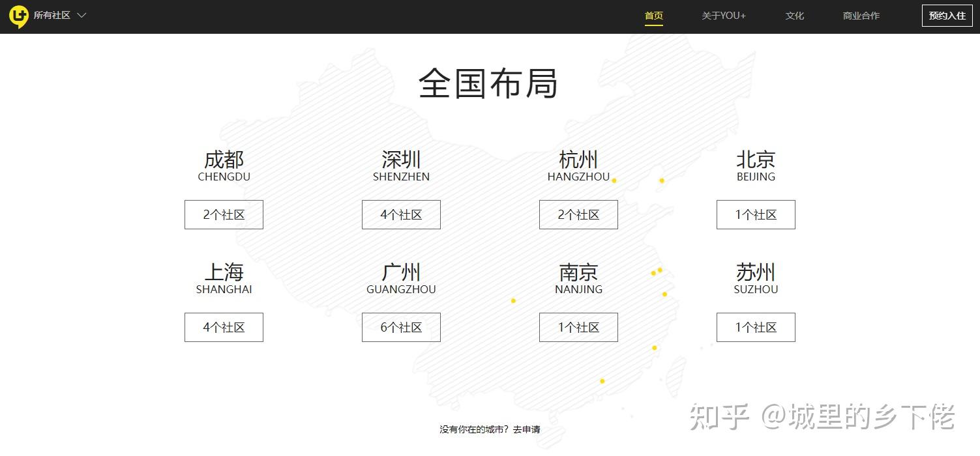Click the 预约入住 button
The width and height of the screenshot is (980, 456).
pyautogui.click(x=947, y=16)
